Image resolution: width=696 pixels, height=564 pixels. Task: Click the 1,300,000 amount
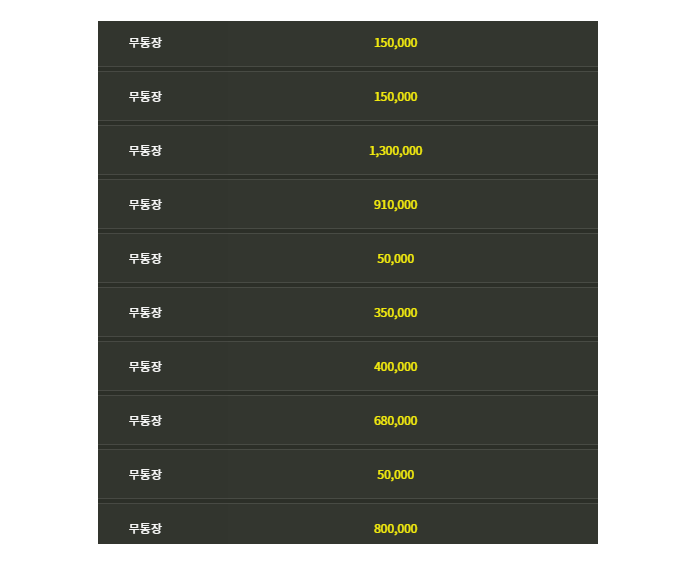pos(395,151)
